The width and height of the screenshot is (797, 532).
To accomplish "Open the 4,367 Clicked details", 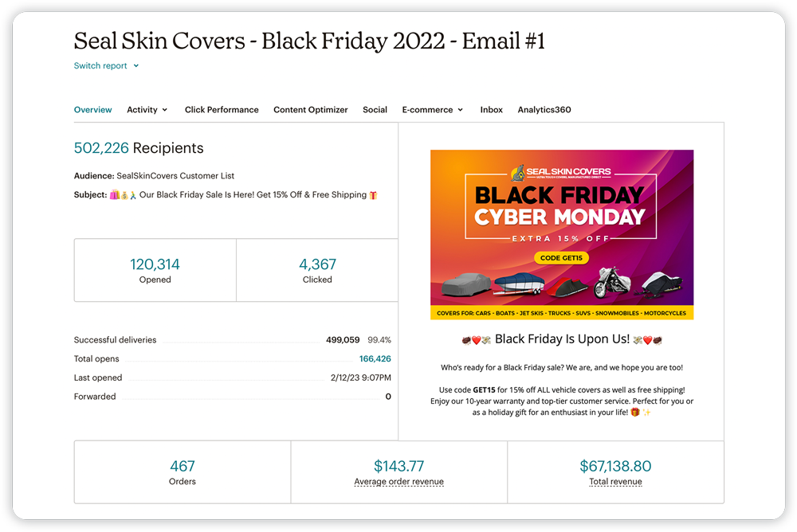I will click(x=317, y=263).
